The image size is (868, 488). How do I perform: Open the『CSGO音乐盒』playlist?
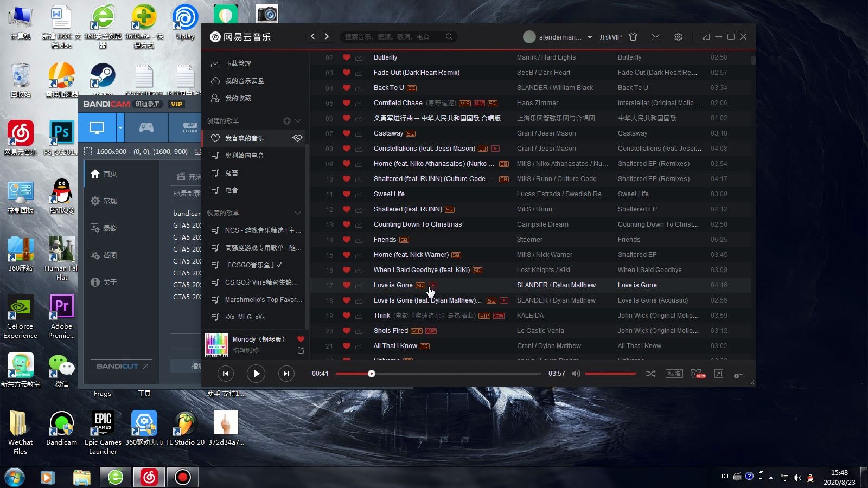(253, 265)
